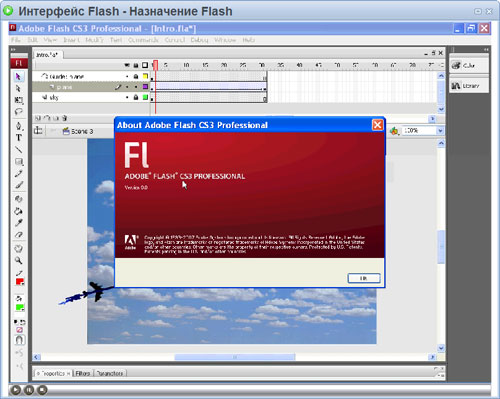Screen dimensions: 500x399
Task: Open the Color panel
Action: point(469,65)
